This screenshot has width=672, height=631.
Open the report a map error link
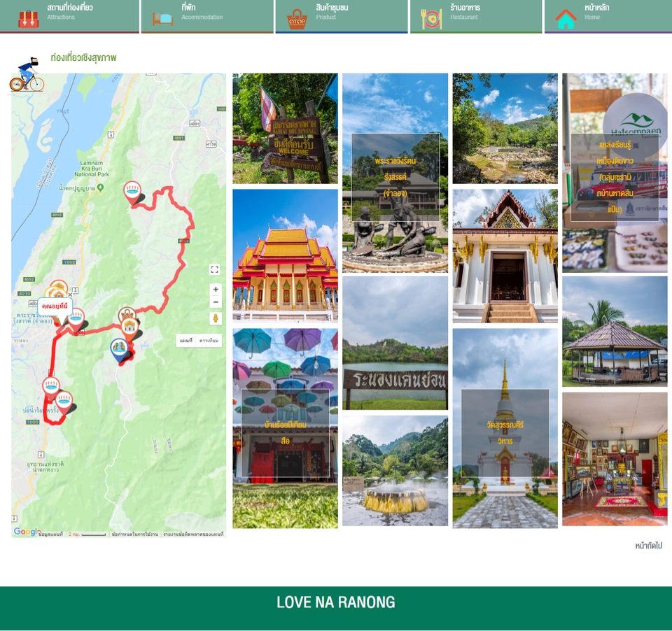[193, 534]
